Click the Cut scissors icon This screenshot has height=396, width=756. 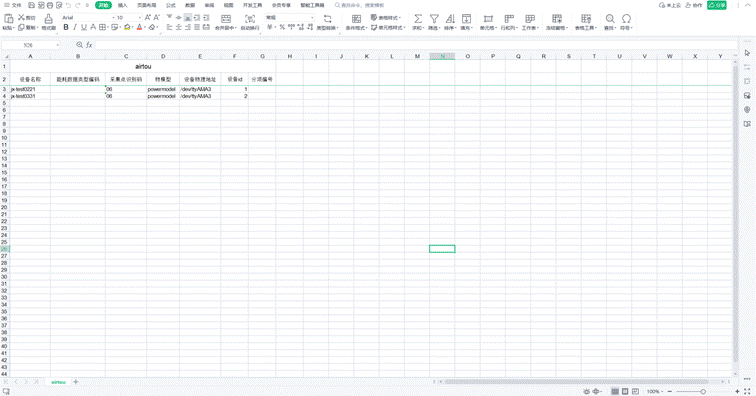click(21, 17)
